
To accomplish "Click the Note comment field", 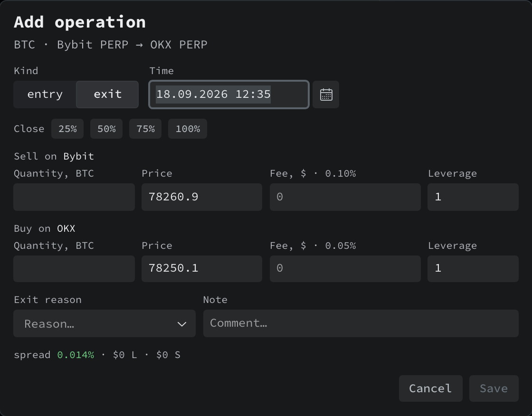I will (361, 323).
